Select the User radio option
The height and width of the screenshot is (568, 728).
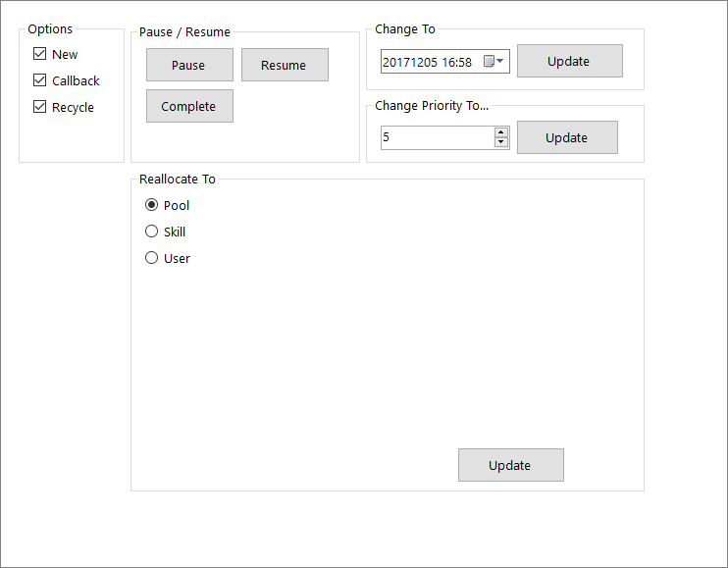pyautogui.click(x=151, y=258)
